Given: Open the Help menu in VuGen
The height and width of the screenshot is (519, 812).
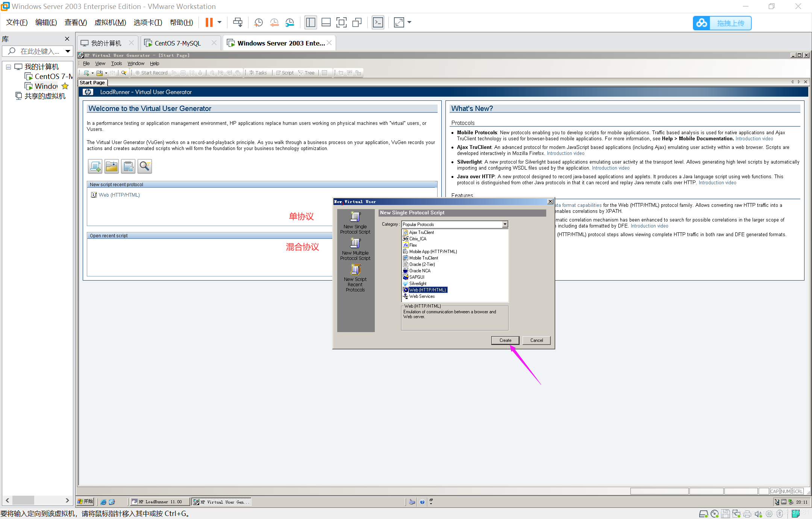Looking at the screenshot, I should tap(155, 64).
